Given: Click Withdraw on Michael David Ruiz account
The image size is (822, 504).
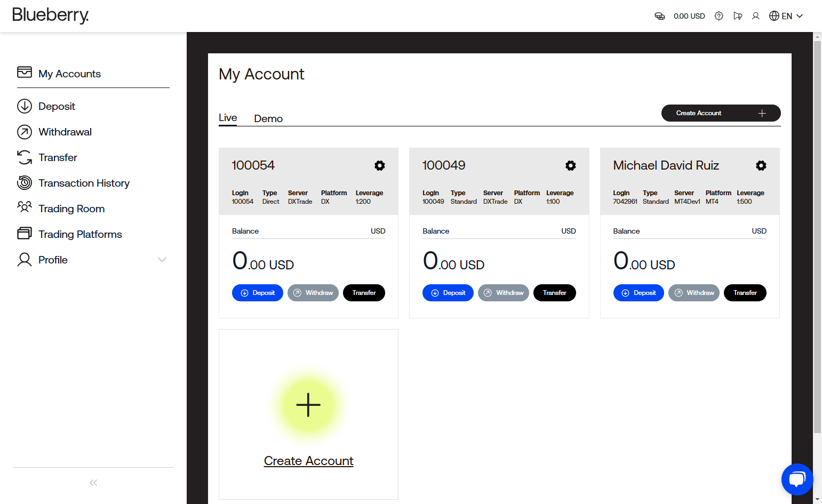Looking at the screenshot, I should [x=694, y=293].
